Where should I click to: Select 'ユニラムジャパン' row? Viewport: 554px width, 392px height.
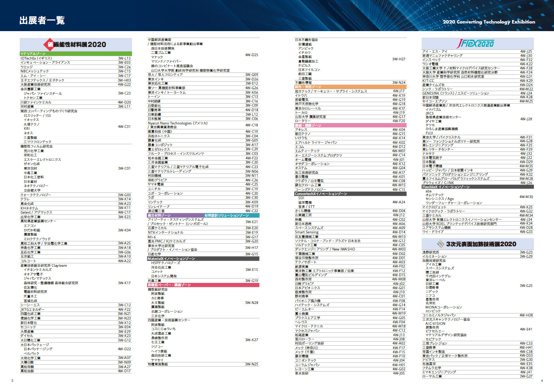(x=350, y=365)
